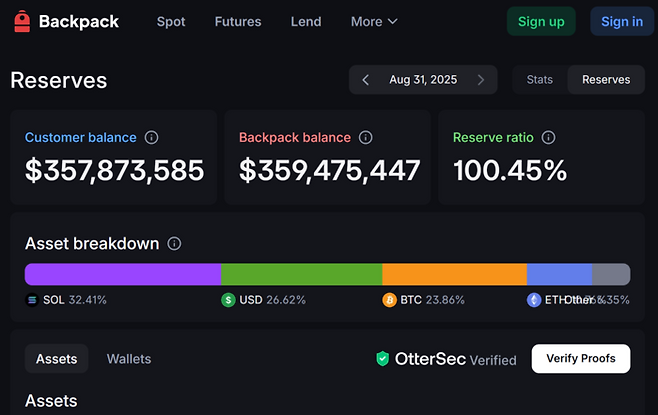Click the blue ETH bar segment
This screenshot has height=415, width=658.
pos(559,274)
